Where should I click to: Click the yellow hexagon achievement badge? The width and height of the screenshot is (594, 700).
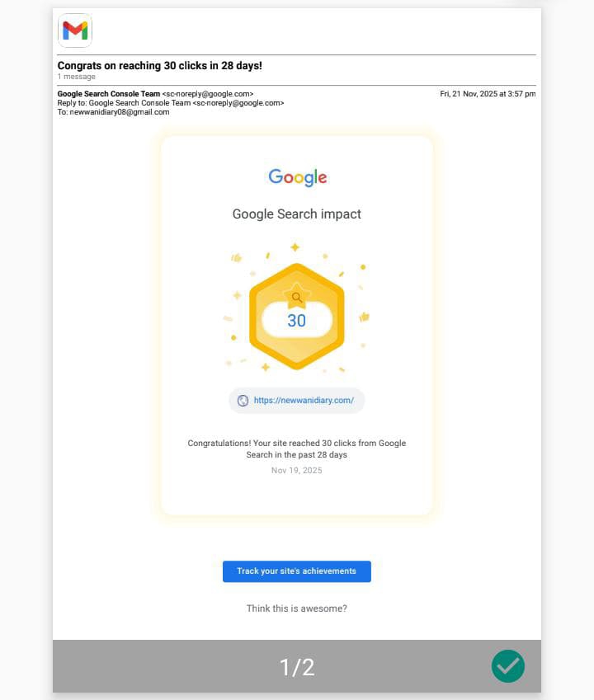pos(297,346)
